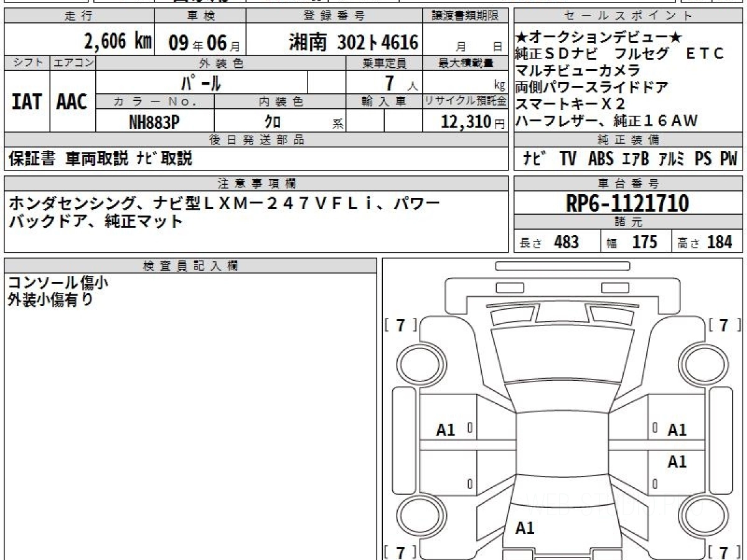The image size is (747, 560).
Task: Click the width value 175
Action: (645, 242)
